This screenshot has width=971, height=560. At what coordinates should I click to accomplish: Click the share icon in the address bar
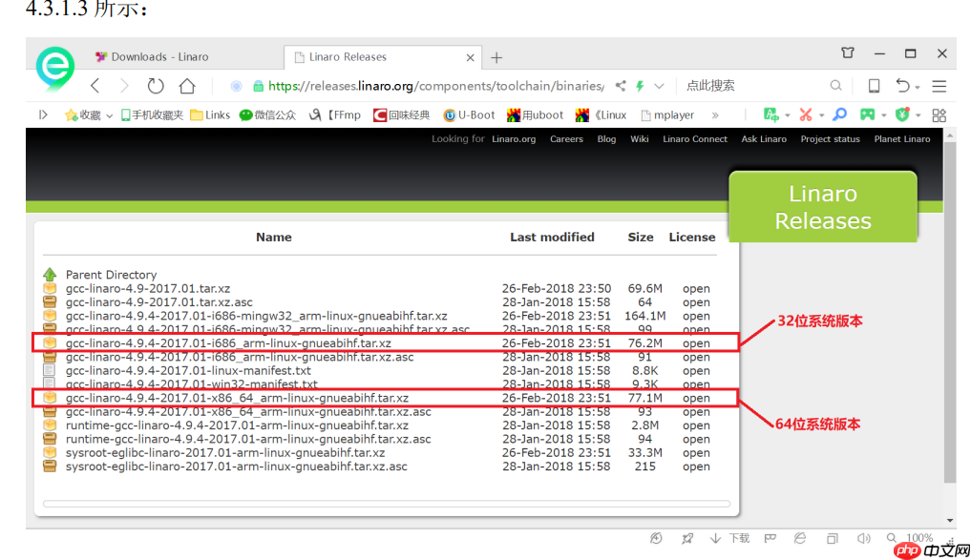point(621,86)
